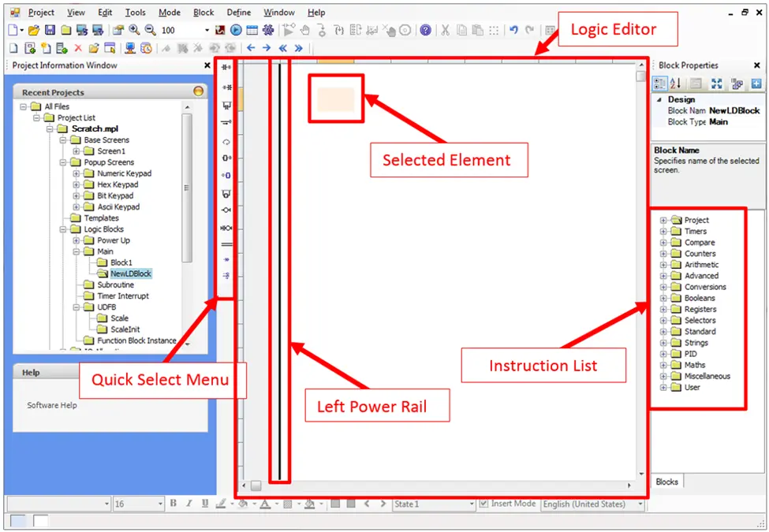Click the highlighted selected element cell in editor
769x532 pixels.
[x=336, y=99]
